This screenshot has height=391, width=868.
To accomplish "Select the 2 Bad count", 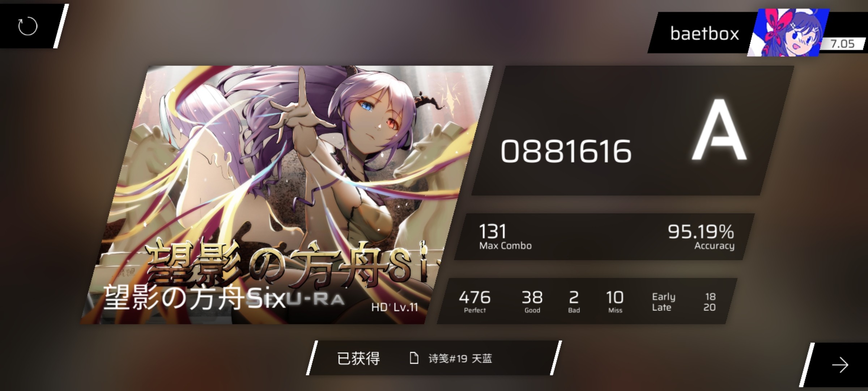I will [x=574, y=302].
